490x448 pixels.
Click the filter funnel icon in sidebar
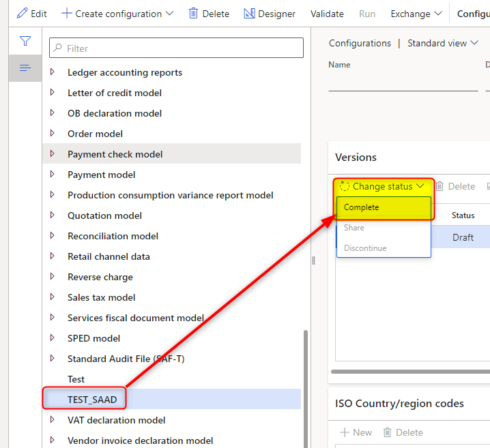tap(25, 42)
